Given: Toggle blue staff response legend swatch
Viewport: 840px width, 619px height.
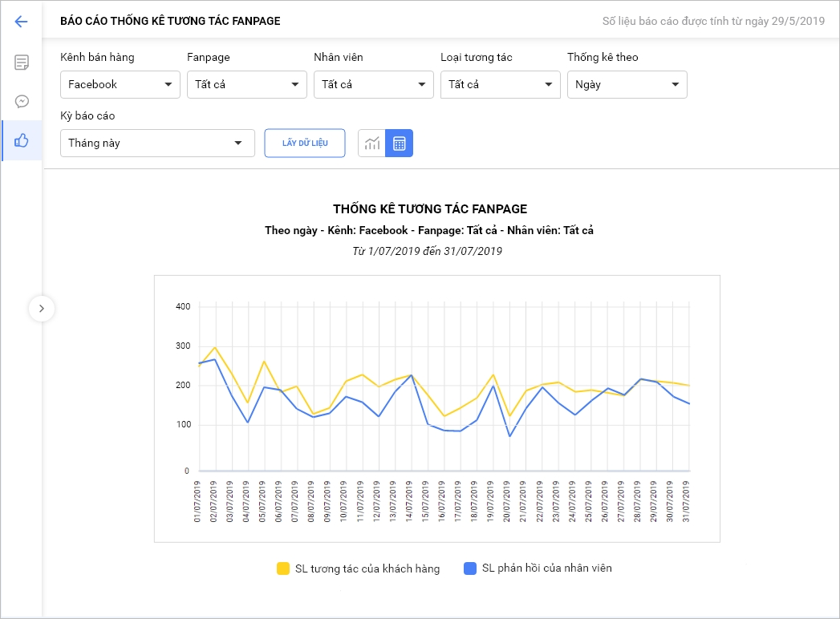Looking at the screenshot, I should pos(471,568).
